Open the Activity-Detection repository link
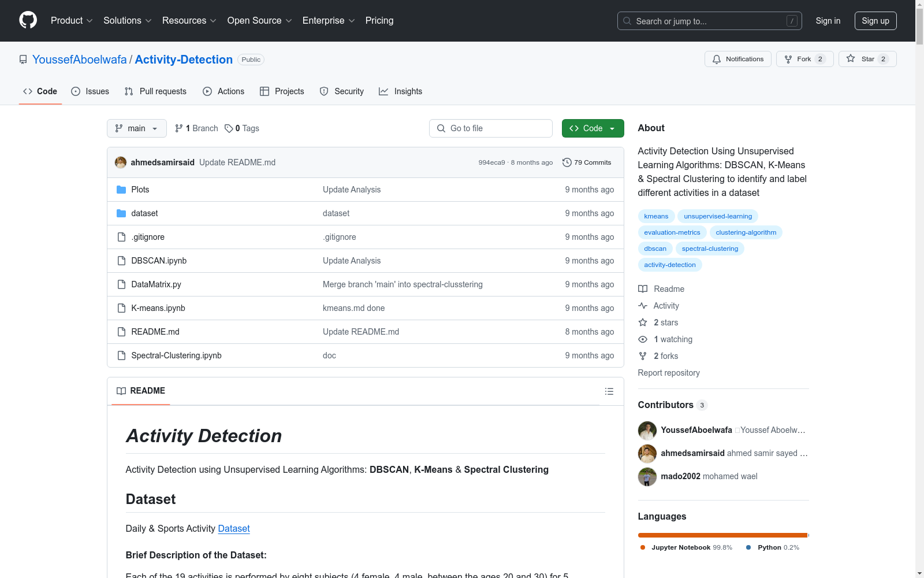 tap(184, 60)
